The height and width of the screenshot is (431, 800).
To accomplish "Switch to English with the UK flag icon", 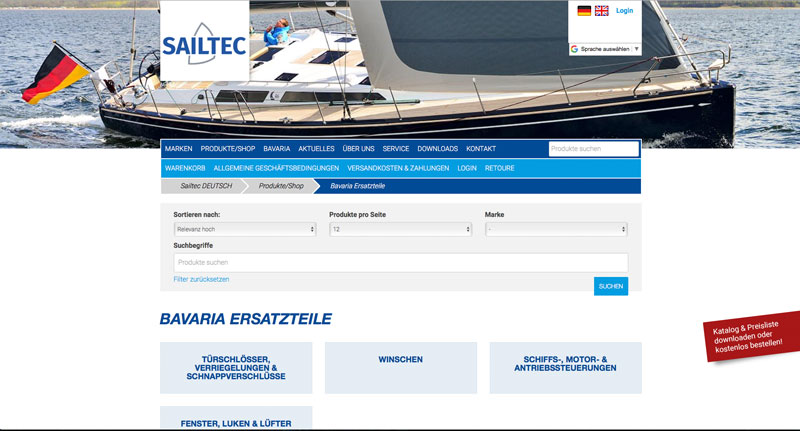I will (x=602, y=11).
